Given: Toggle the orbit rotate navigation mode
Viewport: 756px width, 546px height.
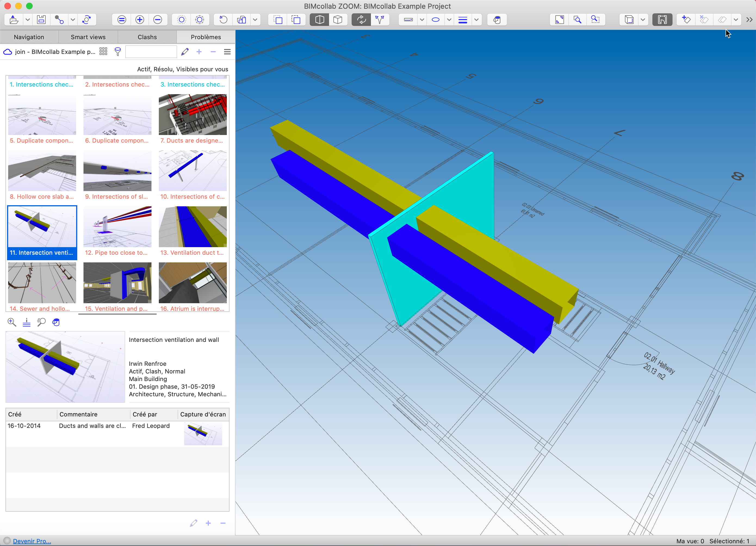Looking at the screenshot, I should (x=361, y=20).
